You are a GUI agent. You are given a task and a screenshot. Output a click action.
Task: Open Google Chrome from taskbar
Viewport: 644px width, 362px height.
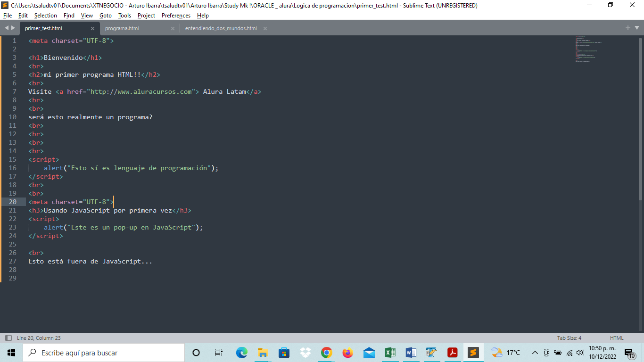(x=326, y=353)
